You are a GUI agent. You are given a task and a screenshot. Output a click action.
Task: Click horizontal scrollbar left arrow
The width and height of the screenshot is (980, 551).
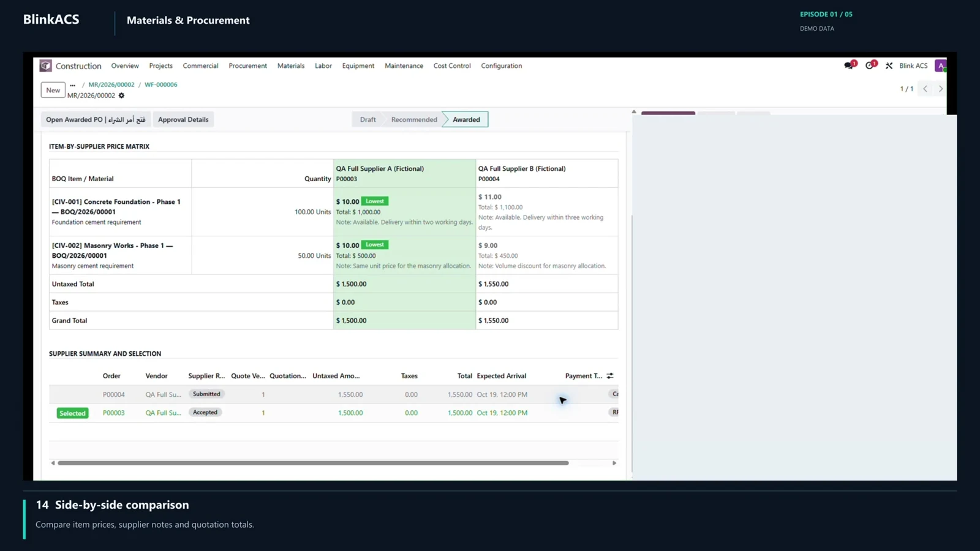tap(53, 463)
